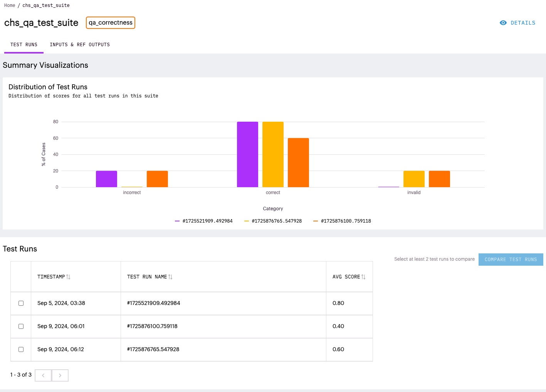Click the Sep 9, 2024, 06:12 timestamp

(60, 349)
